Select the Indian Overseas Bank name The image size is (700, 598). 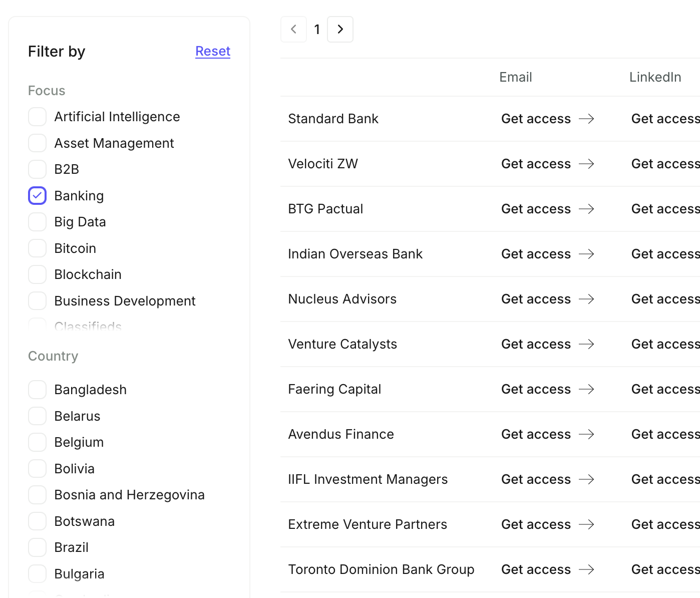[x=355, y=254]
